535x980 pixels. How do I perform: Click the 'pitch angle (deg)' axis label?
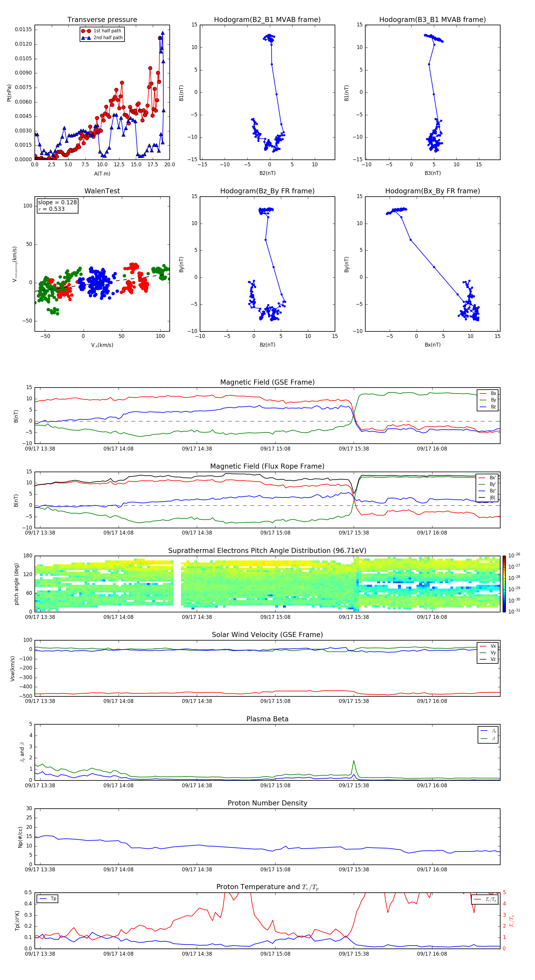point(16,584)
